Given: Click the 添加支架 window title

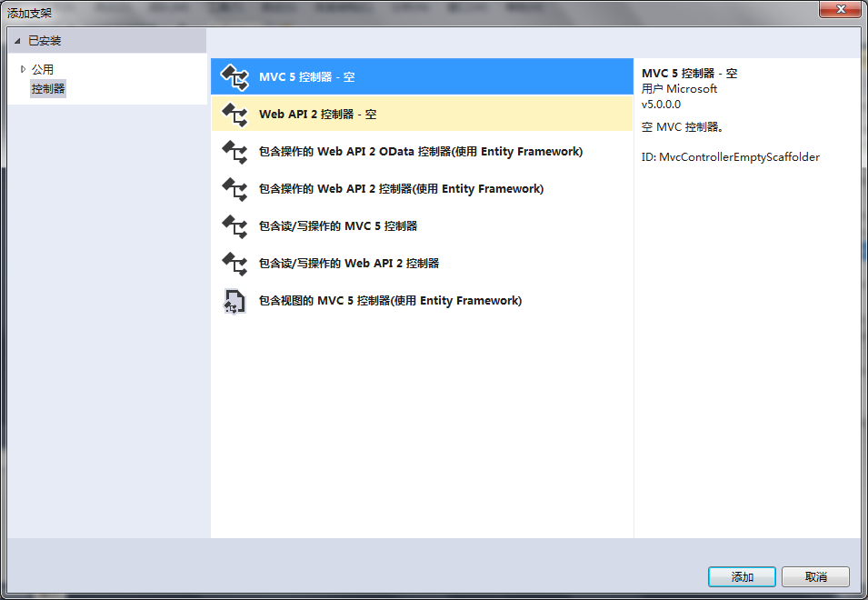Looking at the screenshot, I should pyautogui.click(x=29, y=13).
